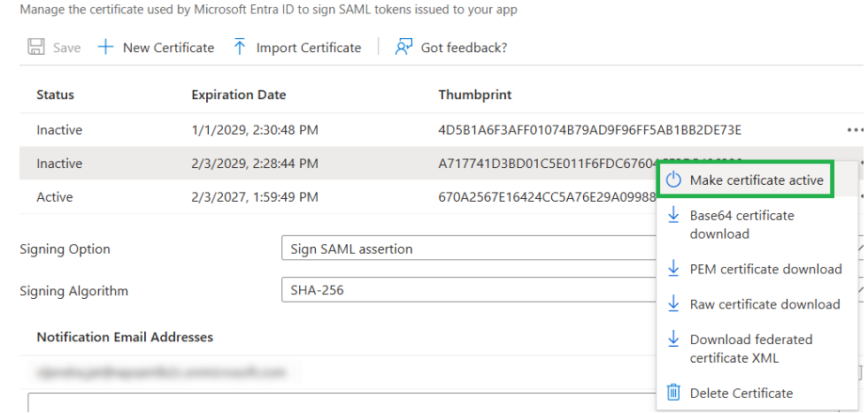
Task: Click the New Certificate plus icon
Action: tap(106, 48)
